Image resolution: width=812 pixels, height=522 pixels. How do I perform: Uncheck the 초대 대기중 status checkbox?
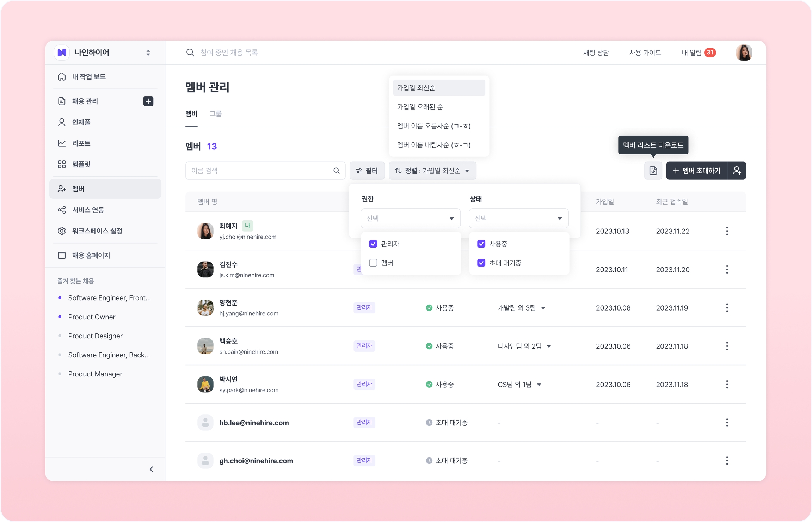(x=481, y=263)
